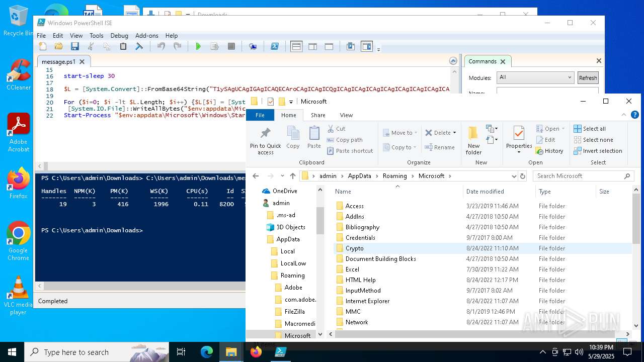Open Quick Access Toolbar customize dropdown
644x362 pixels.
point(291,102)
